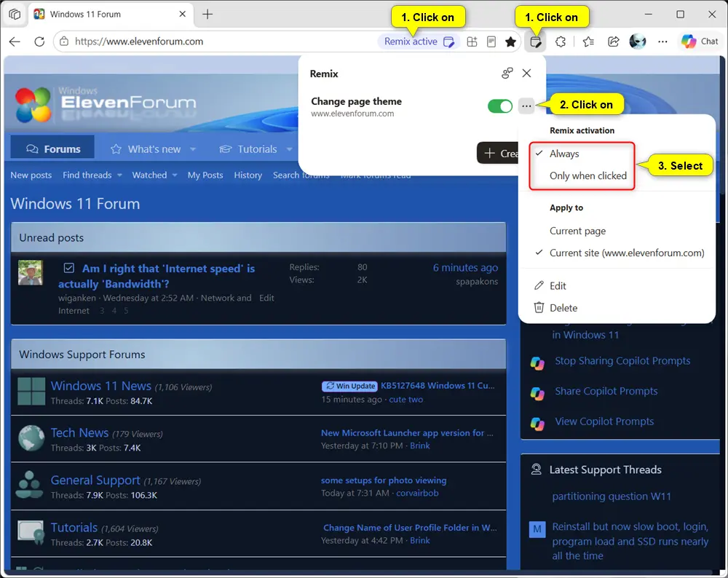Click the Create button in Remix panel
728x578 pixels.
pos(498,153)
